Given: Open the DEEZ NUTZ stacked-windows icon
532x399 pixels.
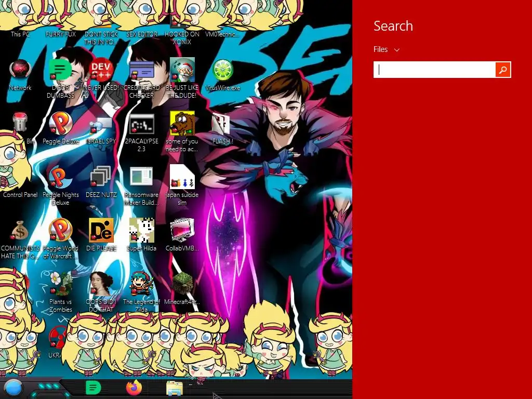Looking at the screenshot, I should tap(101, 177).
